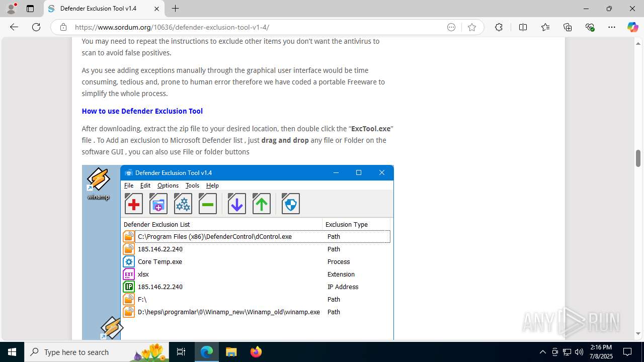
Task: Click the winamp desktop shortcut icon
Action: (x=98, y=185)
